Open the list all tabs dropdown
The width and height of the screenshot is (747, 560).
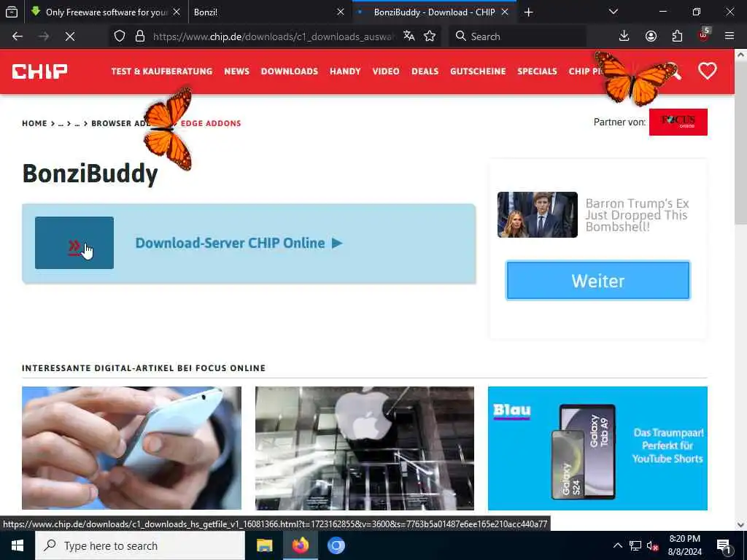pyautogui.click(x=614, y=12)
